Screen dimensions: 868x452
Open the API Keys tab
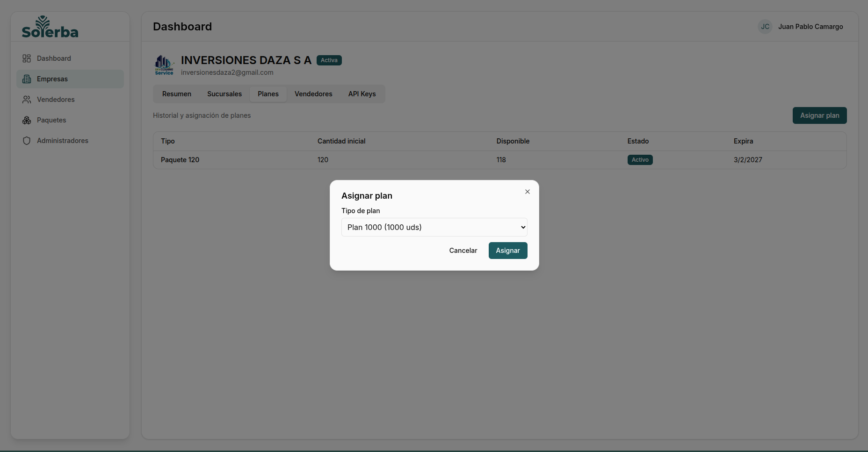tap(362, 94)
